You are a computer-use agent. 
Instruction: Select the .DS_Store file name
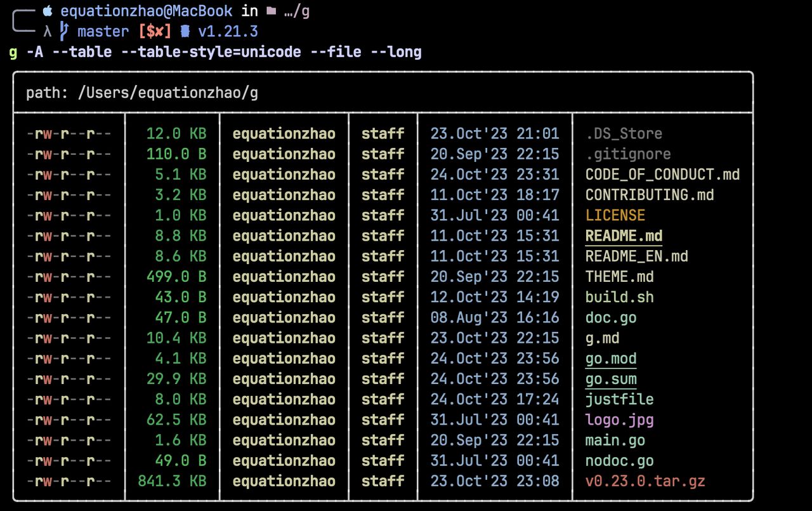point(624,134)
